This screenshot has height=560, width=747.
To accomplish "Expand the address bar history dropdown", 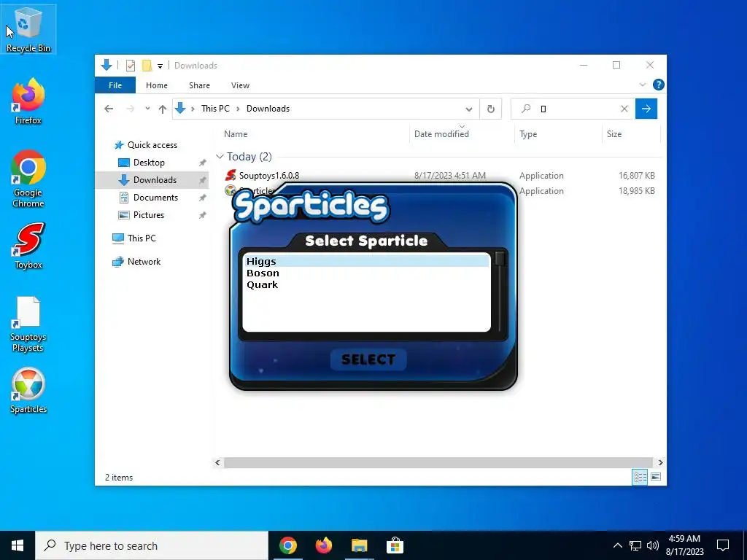I will 469,109.
